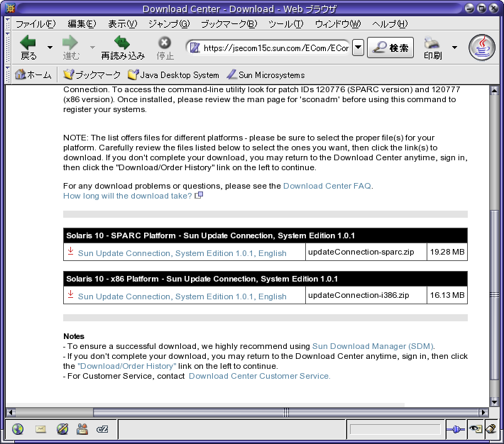Click the vertical scrollbar down arrow
The height and width of the screenshot is (444, 504).
[494, 401]
